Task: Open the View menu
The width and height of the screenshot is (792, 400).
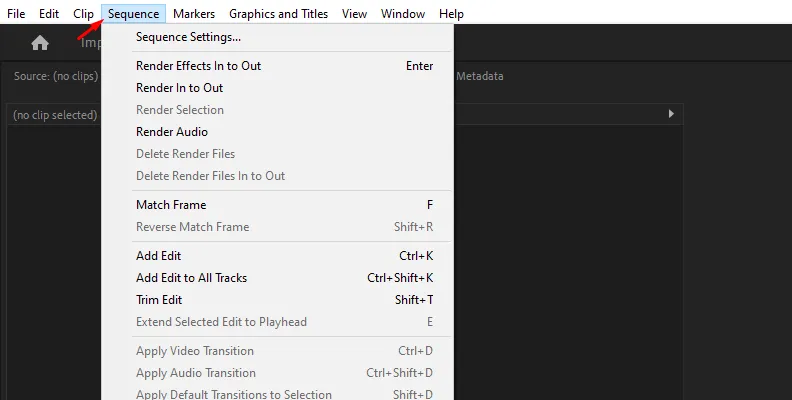Action: pos(354,14)
